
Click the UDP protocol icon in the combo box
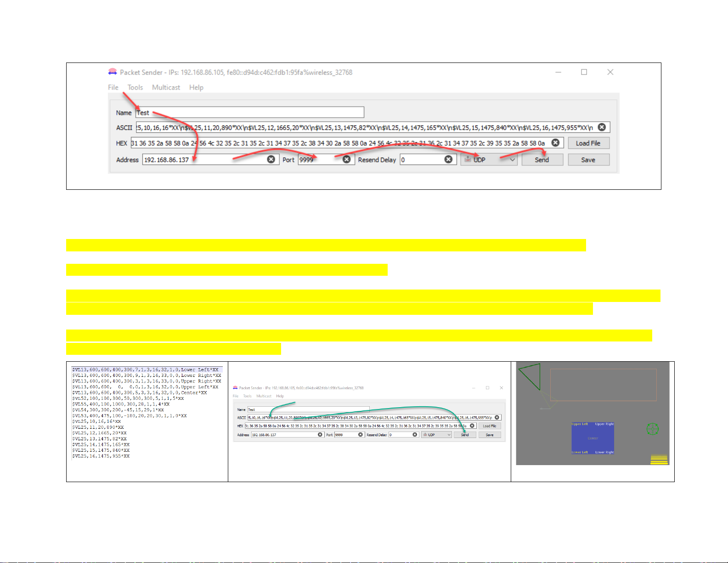[468, 159]
